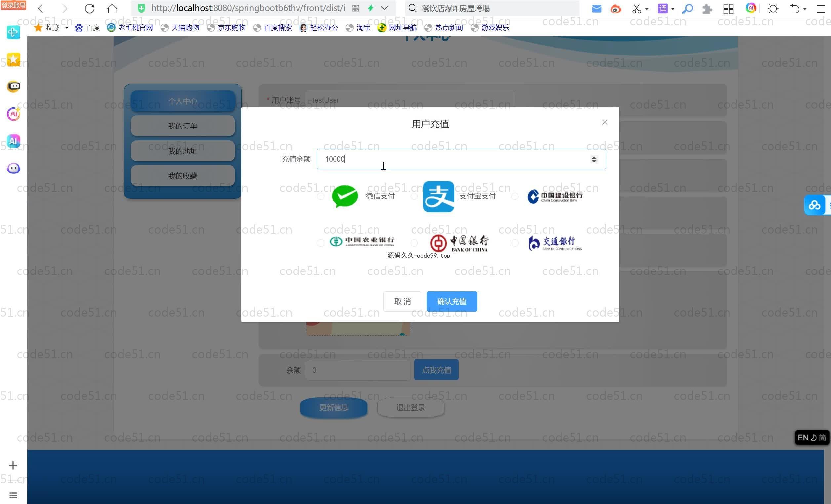
Task: Go back with the browser back arrow
Action: click(40, 8)
